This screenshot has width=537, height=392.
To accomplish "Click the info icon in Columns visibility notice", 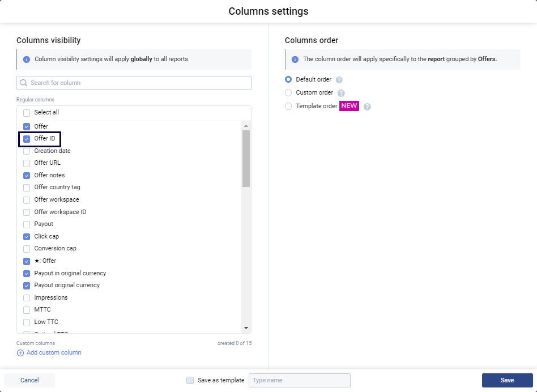I will pos(26,59).
